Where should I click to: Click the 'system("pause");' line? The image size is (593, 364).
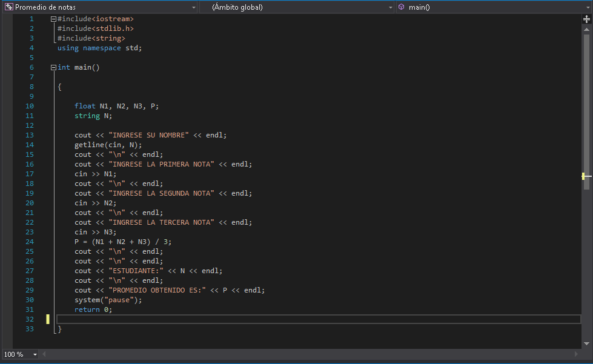(108, 300)
